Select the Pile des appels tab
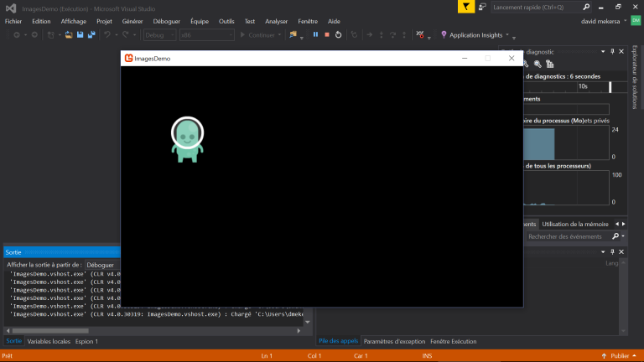 tap(339, 341)
